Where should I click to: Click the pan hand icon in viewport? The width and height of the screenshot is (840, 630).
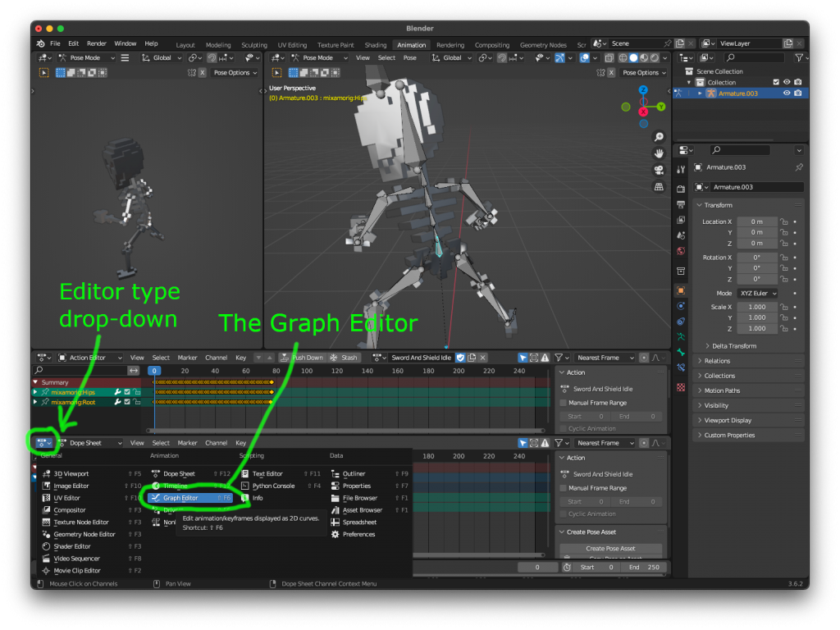point(659,153)
